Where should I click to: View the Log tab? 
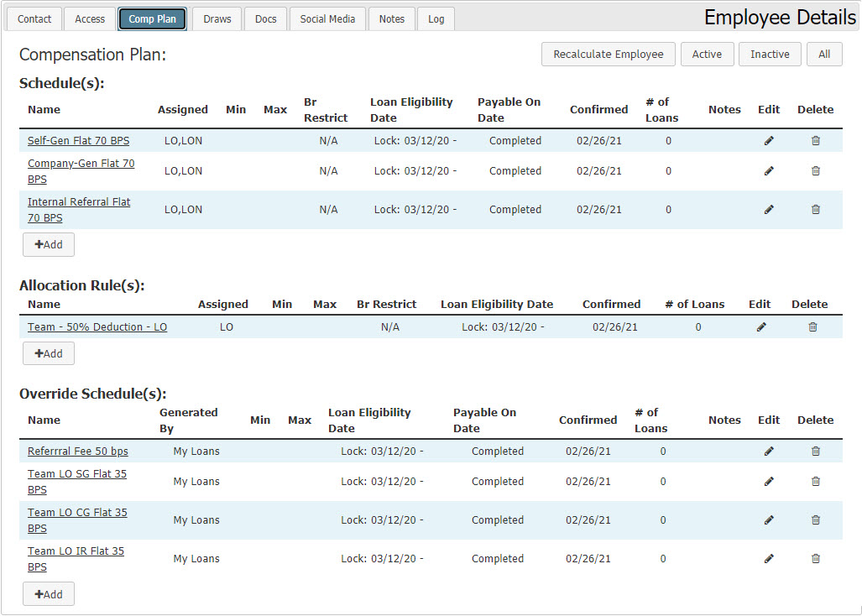436,18
